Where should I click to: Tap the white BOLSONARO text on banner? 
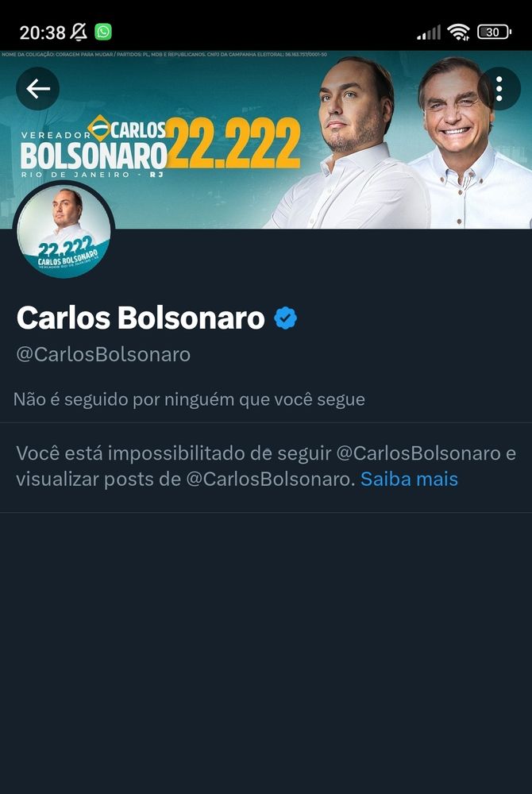click(x=94, y=155)
